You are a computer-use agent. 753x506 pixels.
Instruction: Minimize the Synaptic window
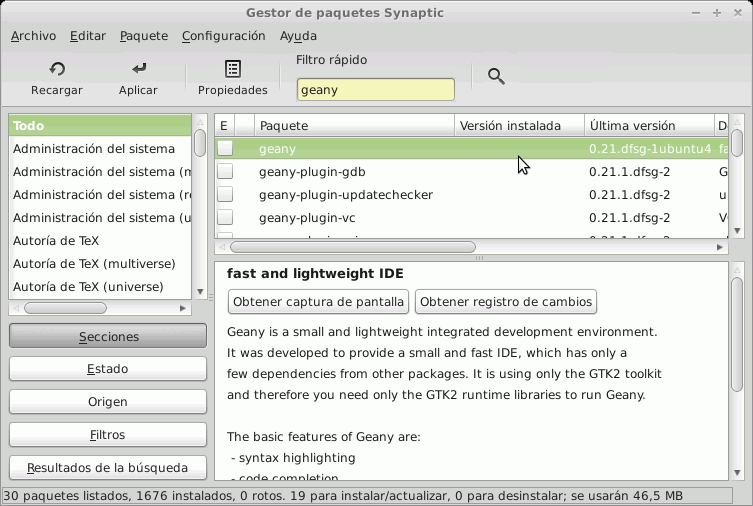[x=696, y=13]
